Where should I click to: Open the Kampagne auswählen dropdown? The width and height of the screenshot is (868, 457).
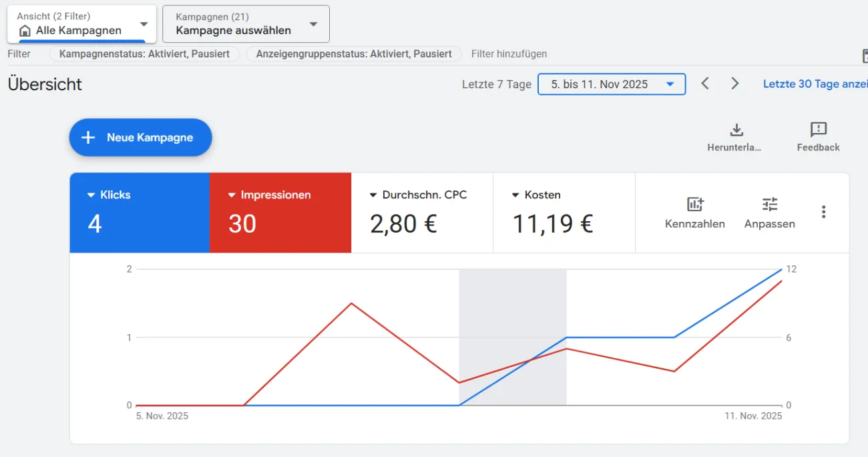314,25
